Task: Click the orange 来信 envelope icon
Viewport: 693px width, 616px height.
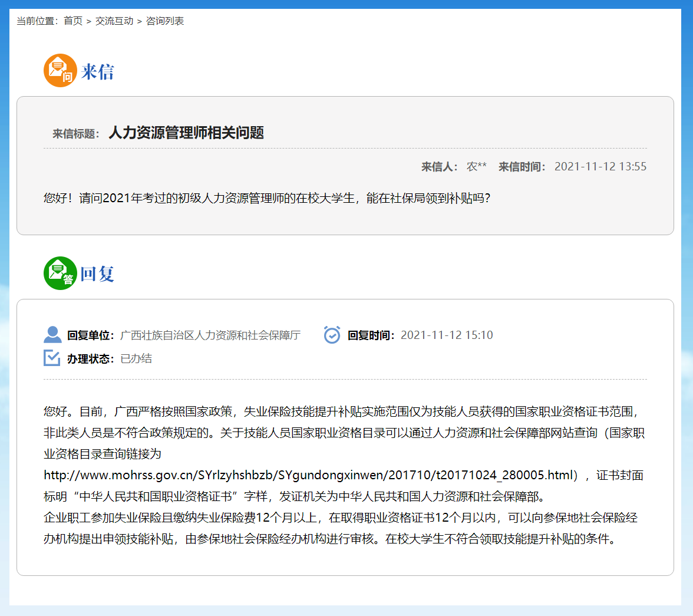Action: [60, 70]
